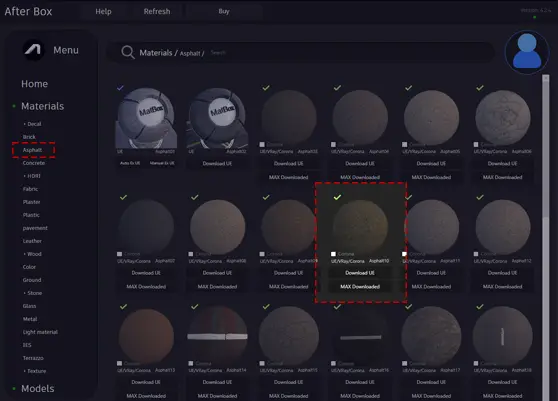Expand the Wood subcategory in sidebar
The height and width of the screenshot is (401, 558).
32,254
